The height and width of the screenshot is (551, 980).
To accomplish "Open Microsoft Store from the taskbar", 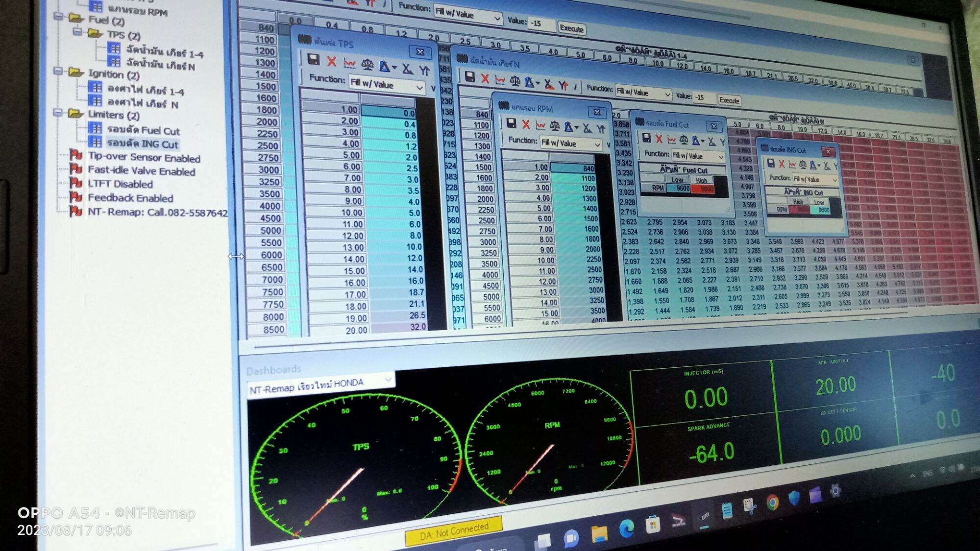I will click(x=652, y=525).
